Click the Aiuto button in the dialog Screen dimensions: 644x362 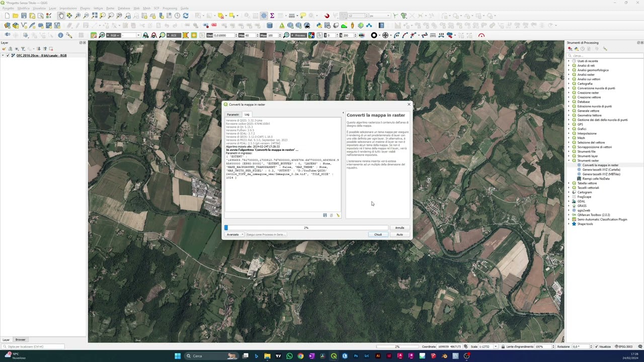tap(399, 234)
